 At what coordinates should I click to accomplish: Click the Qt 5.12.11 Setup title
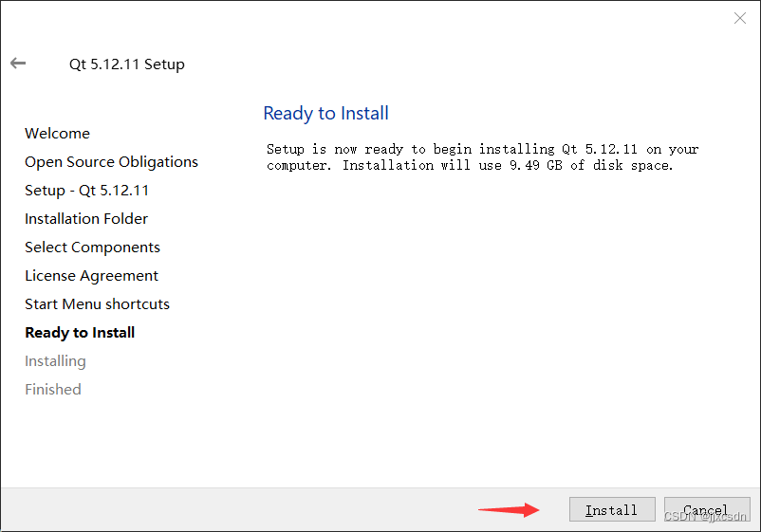pyautogui.click(x=126, y=64)
